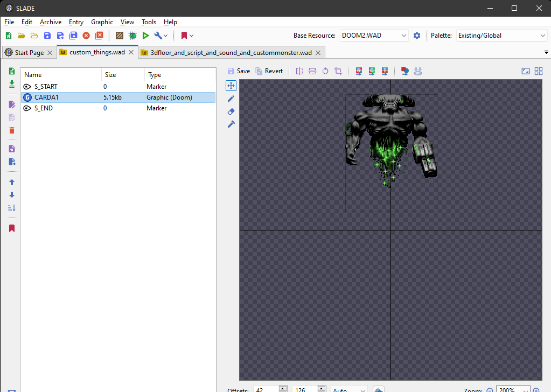The image size is (551, 392).
Task: Select the S_END marker entry
Action: [x=118, y=108]
